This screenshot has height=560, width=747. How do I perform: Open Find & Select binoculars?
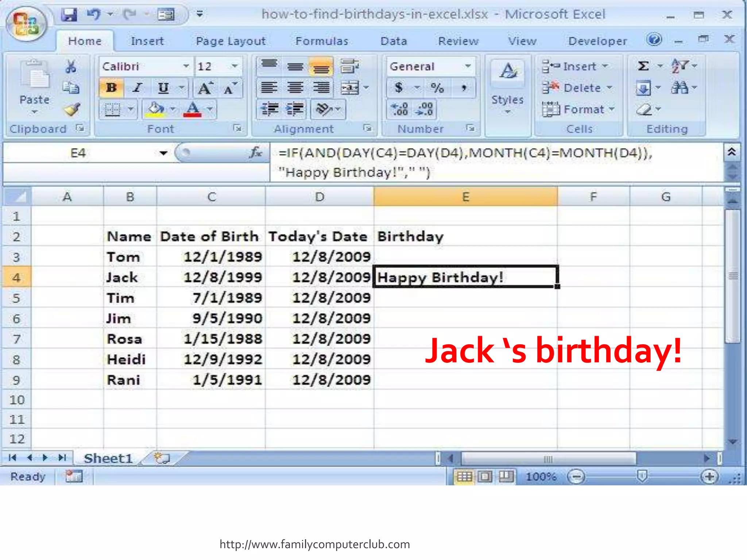pos(680,87)
